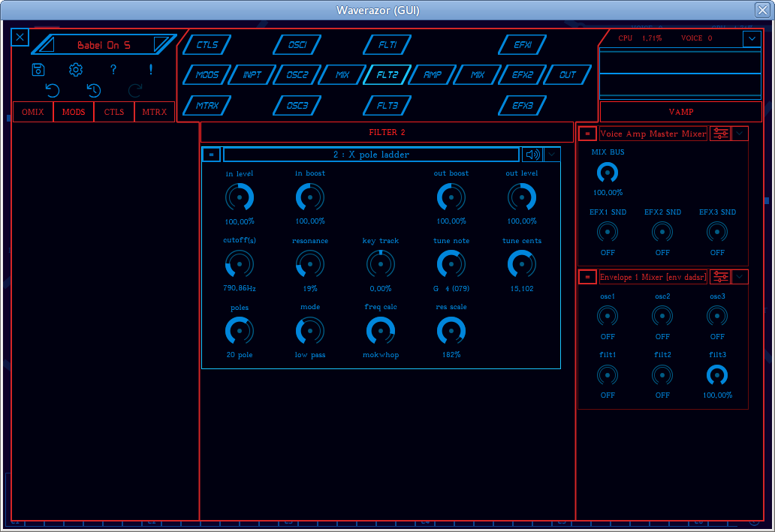The height and width of the screenshot is (532, 775).
Task: Open the filter type selector '2 : X pole ladder'
Action: tap(371, 155)
